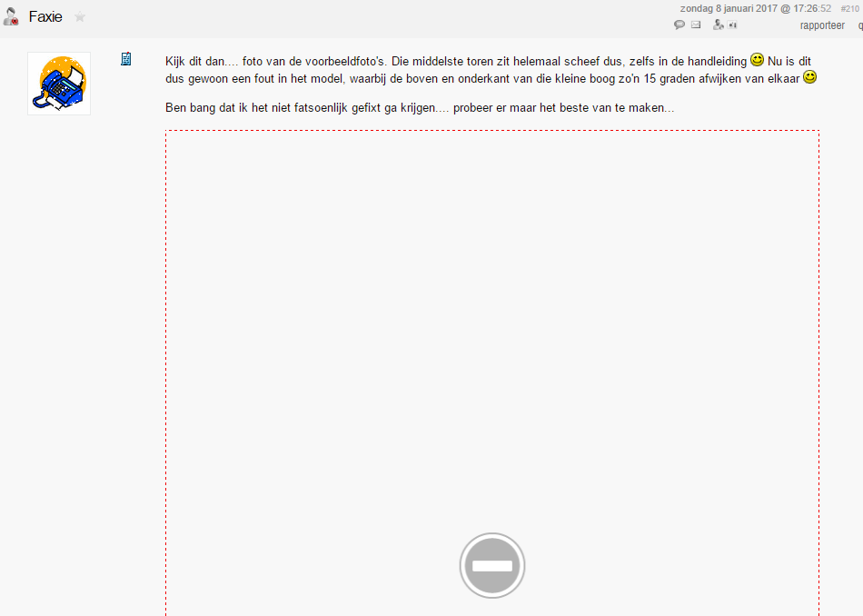This screenshot has width=863, height=616.
Task: Click the smiley after 'afwijken van elkaar'
Action: [x=809, y=77]
